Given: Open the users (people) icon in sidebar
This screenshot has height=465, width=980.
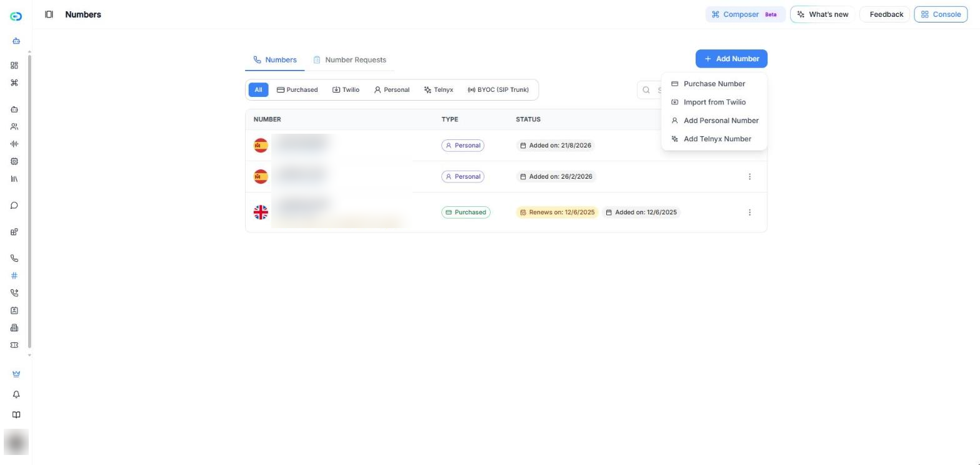Looking at the screenshot, I should [x=14, y=127].
